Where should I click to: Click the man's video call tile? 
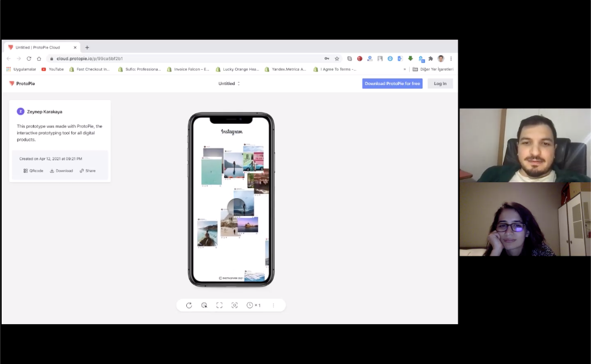pyautogui.click(x=525, y=145)
